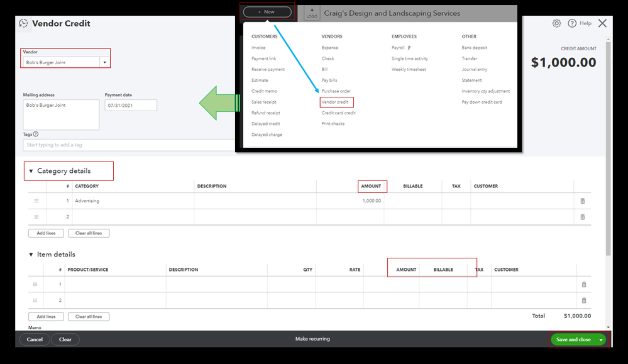628x364 pixels.
Task: Click the 1,000.00 amount cell
Action: 350,201
